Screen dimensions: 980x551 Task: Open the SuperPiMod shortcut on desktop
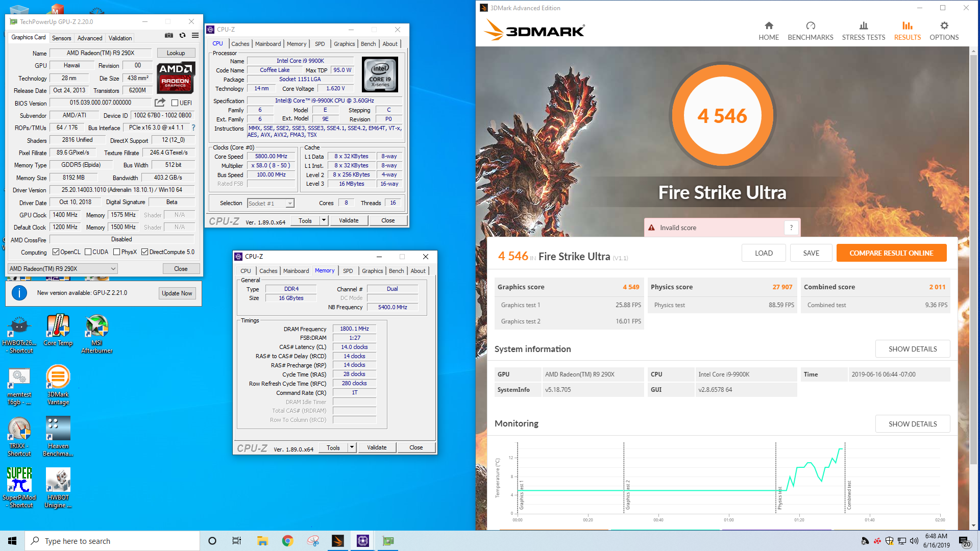click(19, 488)
